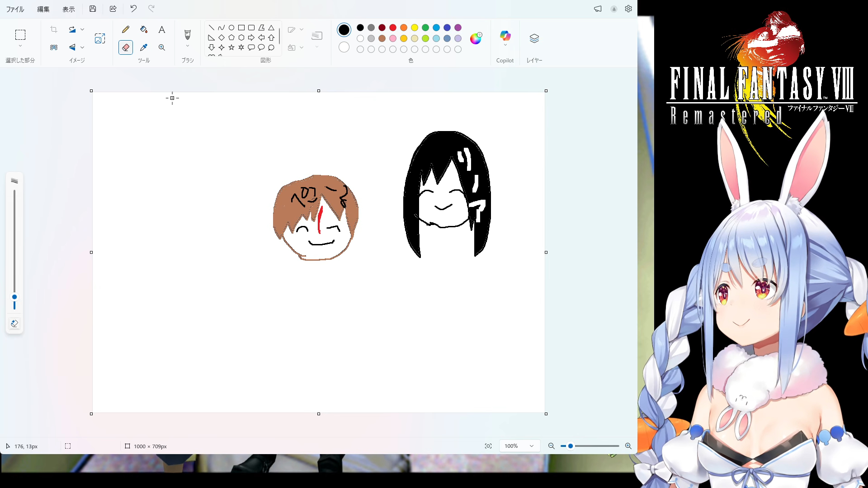Pick the Color picker eyedropper tool
Viewport: 868px width, 488px height.
pyautogui.click(x=144, y=47)
